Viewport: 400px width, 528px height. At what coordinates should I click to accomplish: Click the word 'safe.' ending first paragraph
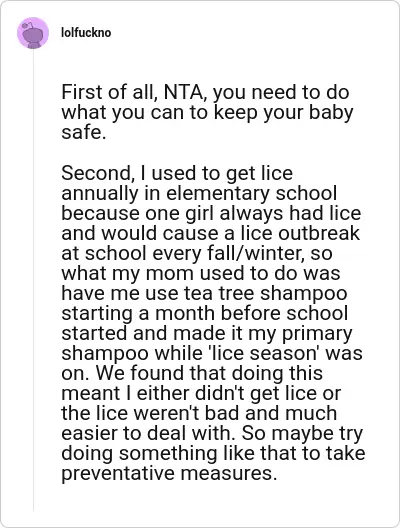[84, 132]
